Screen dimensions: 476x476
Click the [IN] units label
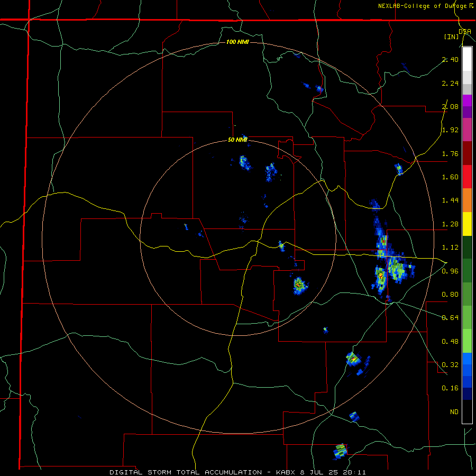pyautogui.click(x=451, y=36)
